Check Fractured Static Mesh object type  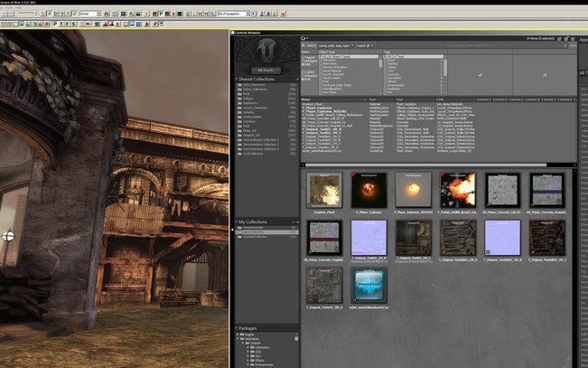[321, 85]
